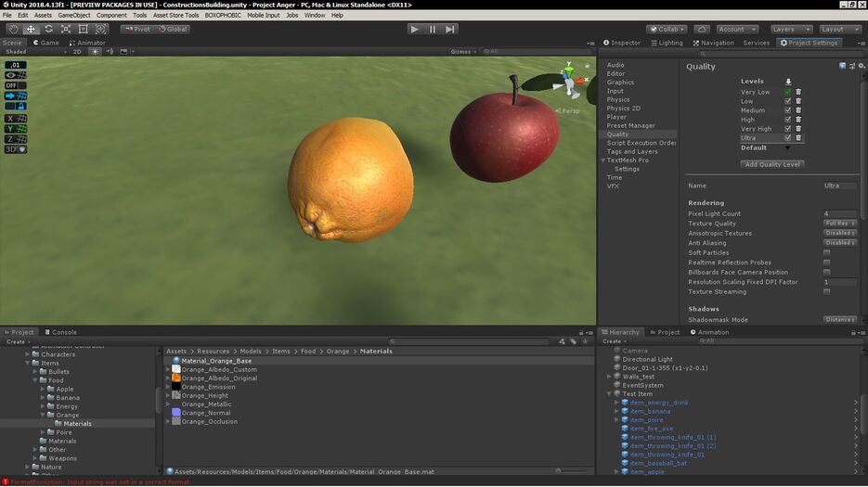This screenshot has width=868, height=487.
Task: Open Default quality level arrow
Action: tap(788, 148)
